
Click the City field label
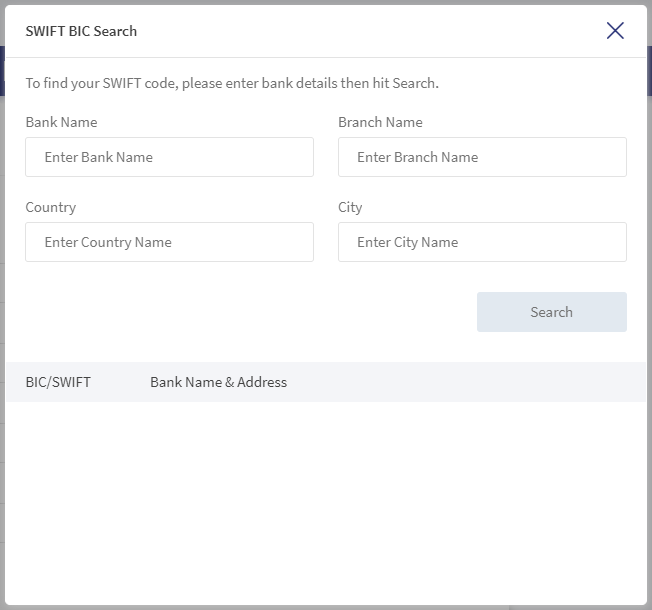350,207
